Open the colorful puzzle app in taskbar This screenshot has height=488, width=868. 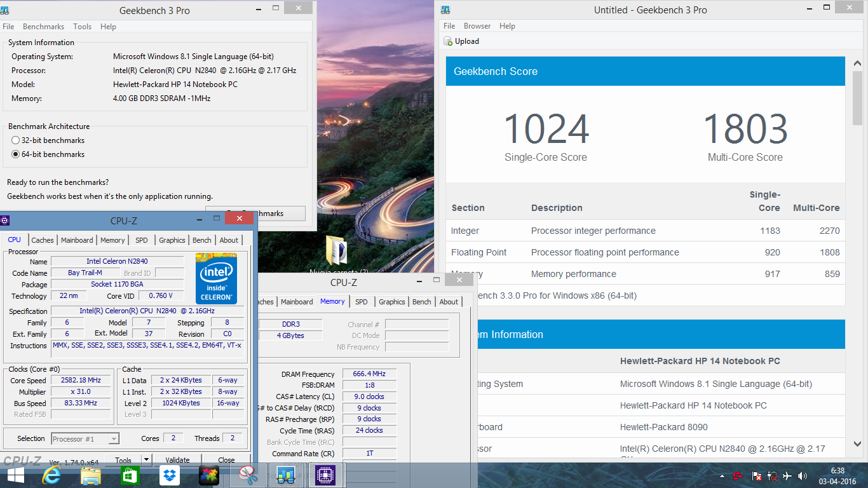[x=208, y=475]
